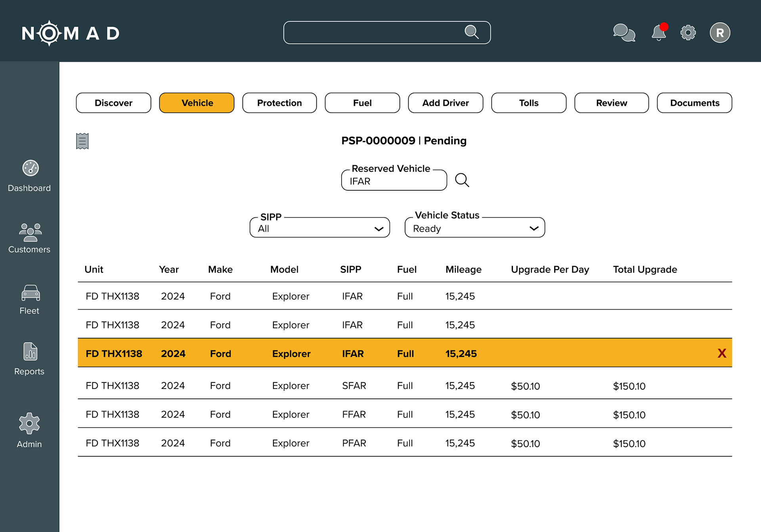Screen dimensions: 761x532
Task: Expand the SIPP dropdown
Action: coord(320,228)
